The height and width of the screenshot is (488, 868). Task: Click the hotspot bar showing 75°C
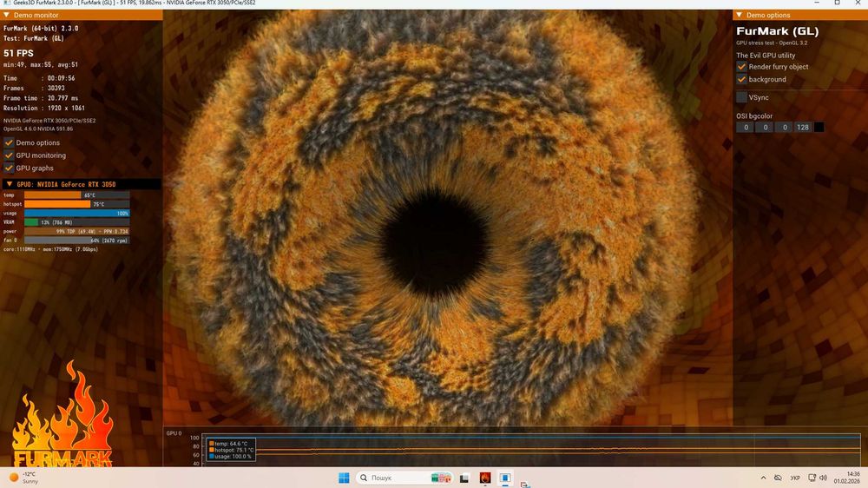tap(77, 204)
